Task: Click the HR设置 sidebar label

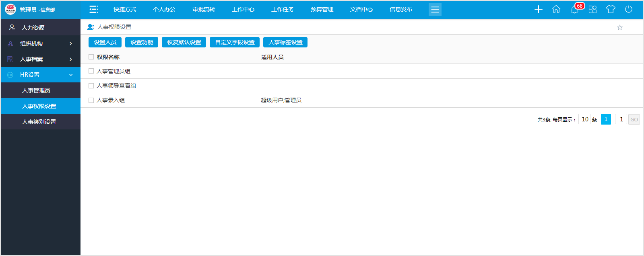Action: coord(30,75)
